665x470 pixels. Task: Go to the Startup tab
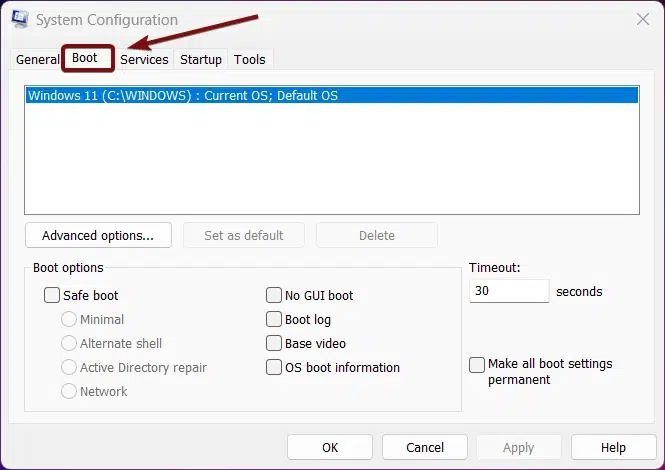pyautogui.click(x=201, y=59)
